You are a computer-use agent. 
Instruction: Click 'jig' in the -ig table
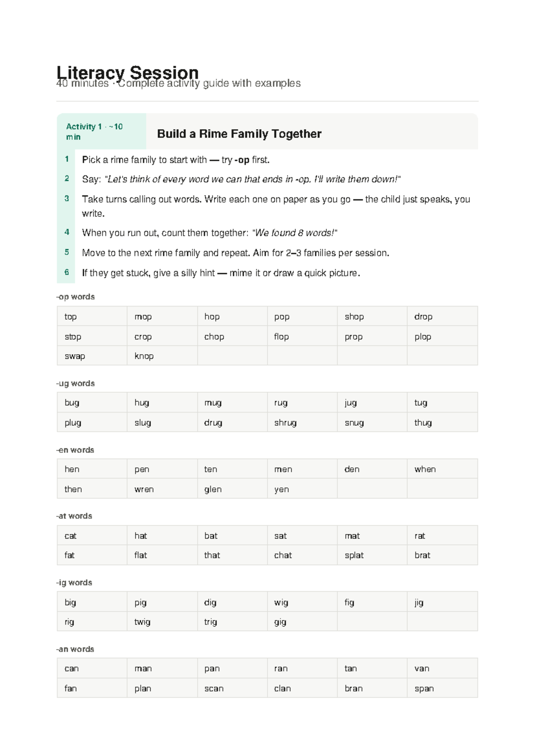pyautogui.click(x=419, y=603)
